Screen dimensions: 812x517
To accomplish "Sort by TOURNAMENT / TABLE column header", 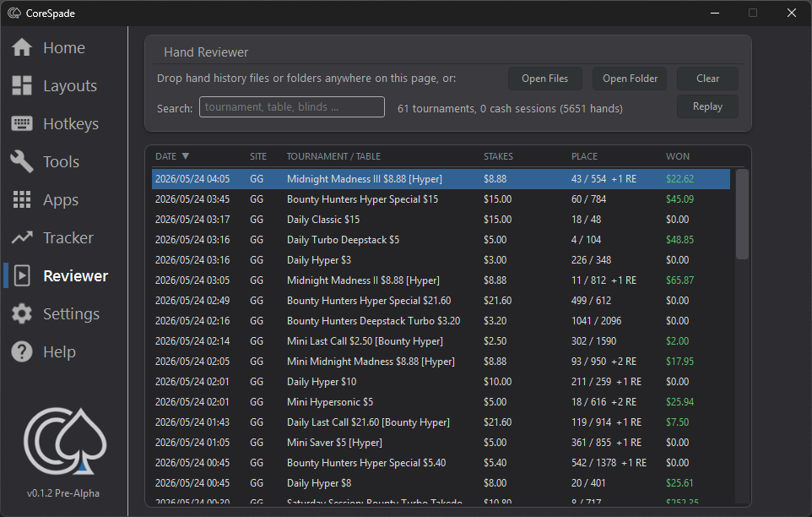I will tap(333, 156).
